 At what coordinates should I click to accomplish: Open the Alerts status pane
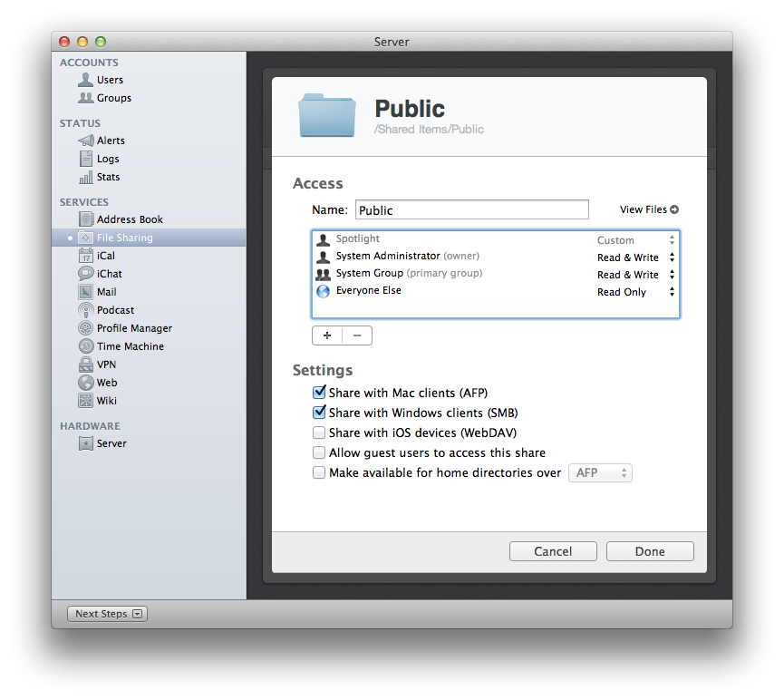149,141
